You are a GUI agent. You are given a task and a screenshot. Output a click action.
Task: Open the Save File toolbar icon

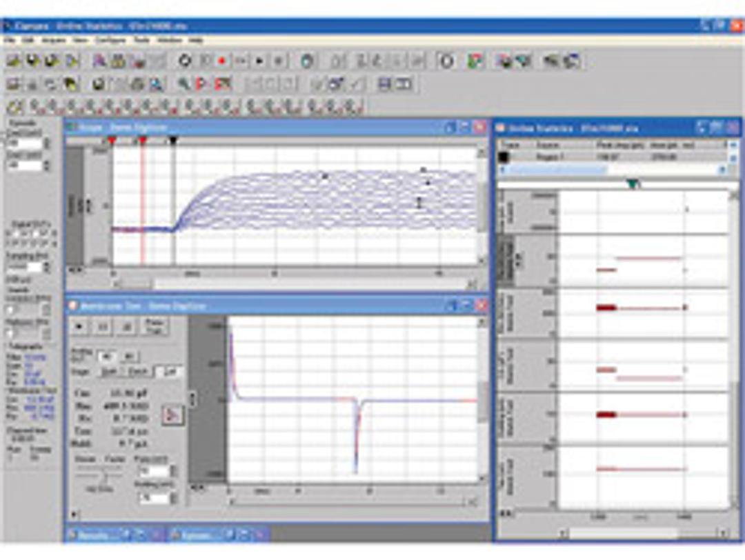(x=30, y=61)
